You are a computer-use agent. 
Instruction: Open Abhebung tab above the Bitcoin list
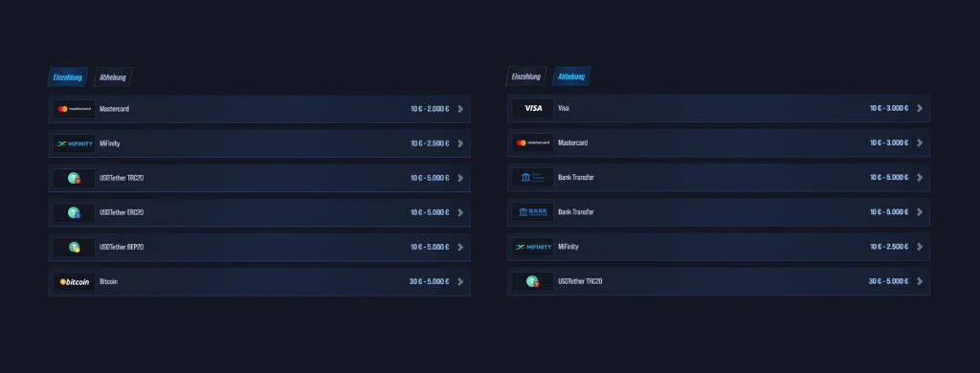[113, 77]
